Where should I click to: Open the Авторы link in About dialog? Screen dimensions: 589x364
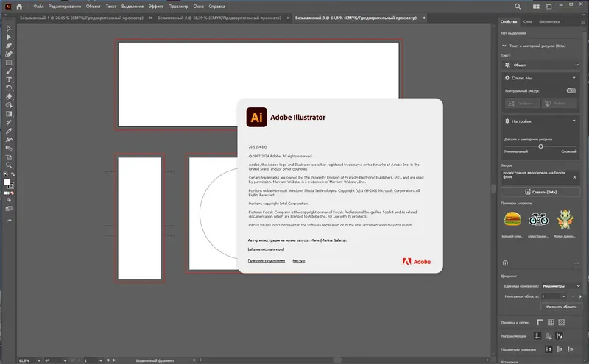click(299, 260)
